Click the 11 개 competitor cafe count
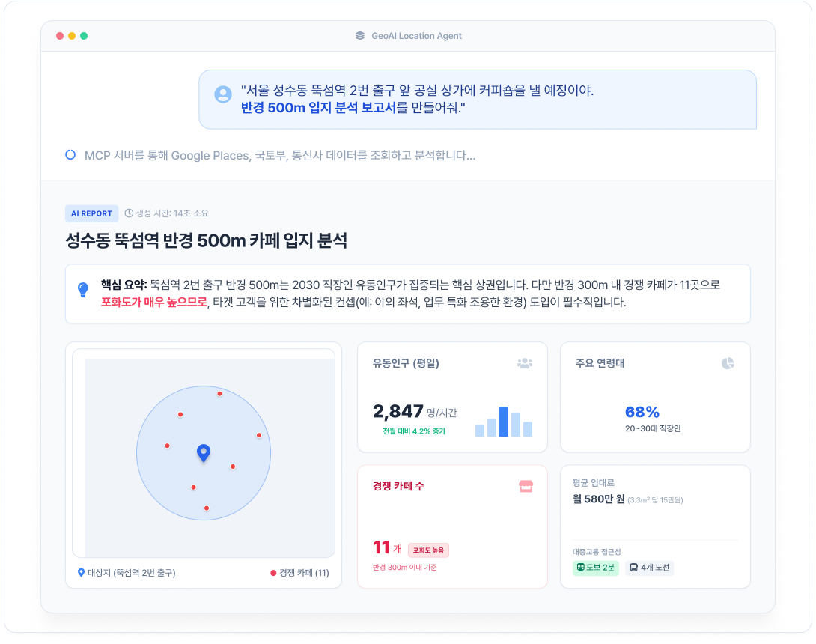The image size is (816, 644). click(x=387, y=547)
